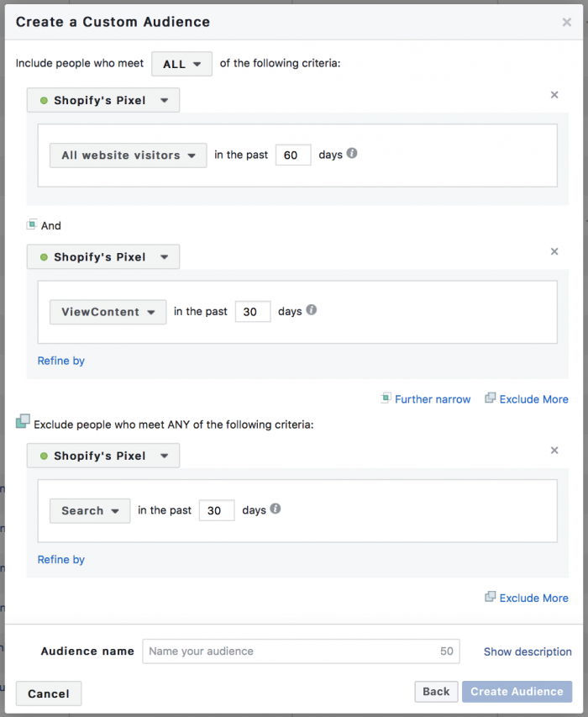This screenshot has height=717, width=588.
Task: Focus the Audience name text field
Action: [x=290, y=651]
